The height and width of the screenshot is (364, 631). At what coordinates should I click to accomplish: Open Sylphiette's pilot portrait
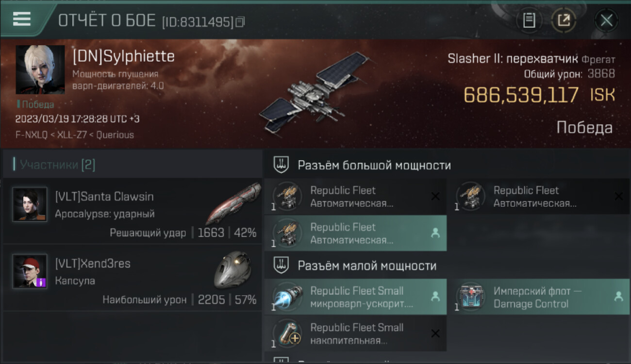coord(40,69)
